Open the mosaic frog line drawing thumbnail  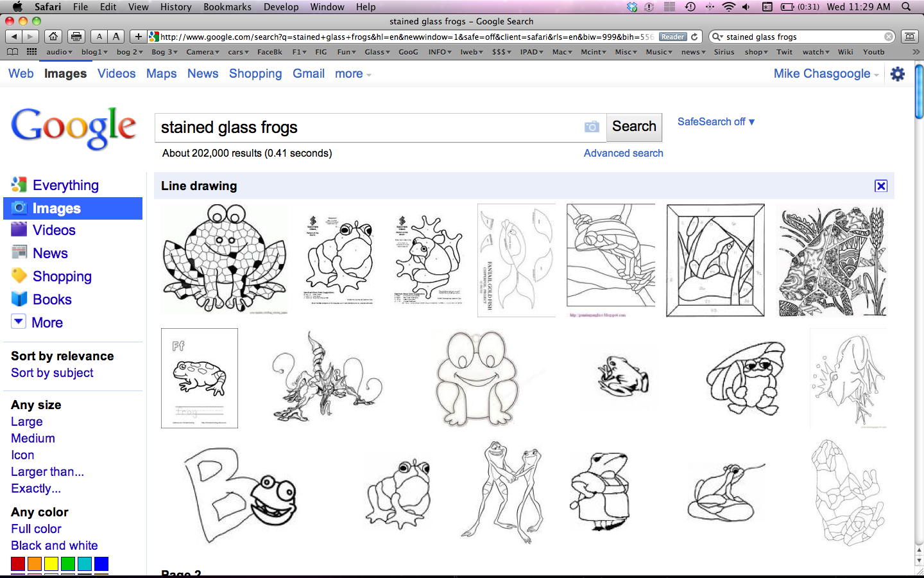(x=224, y=259)
